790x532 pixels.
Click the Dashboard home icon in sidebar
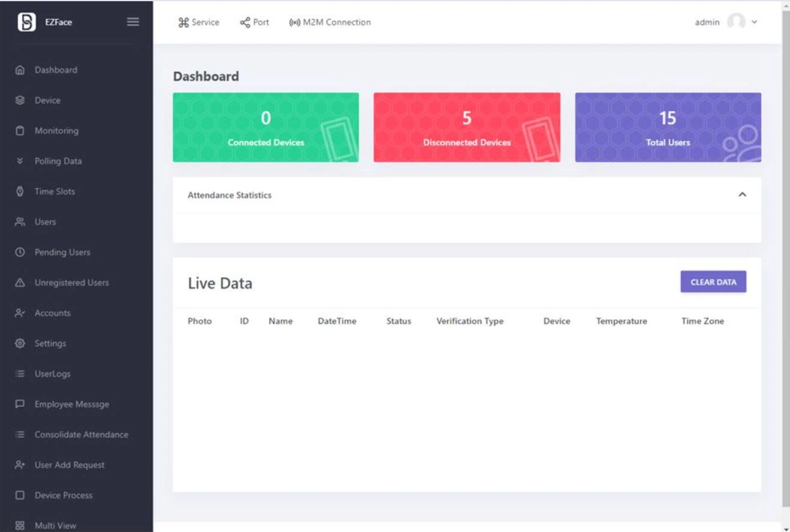[20, 70]
